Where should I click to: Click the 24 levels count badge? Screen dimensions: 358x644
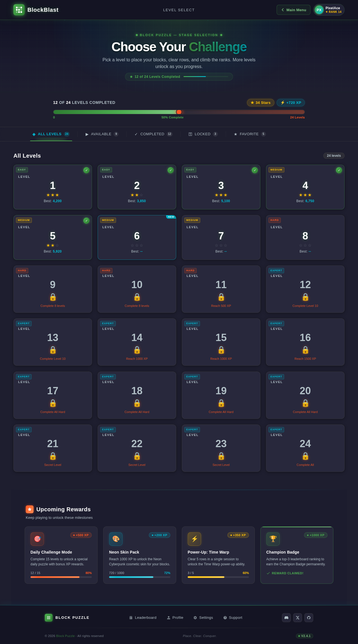pyautogui.click(x=334, y=156)
